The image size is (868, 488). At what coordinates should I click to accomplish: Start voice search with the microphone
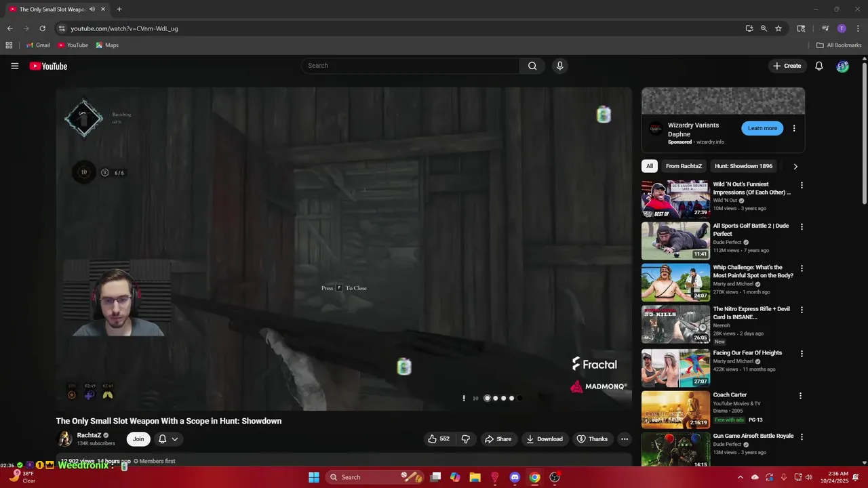coord(559,66)
